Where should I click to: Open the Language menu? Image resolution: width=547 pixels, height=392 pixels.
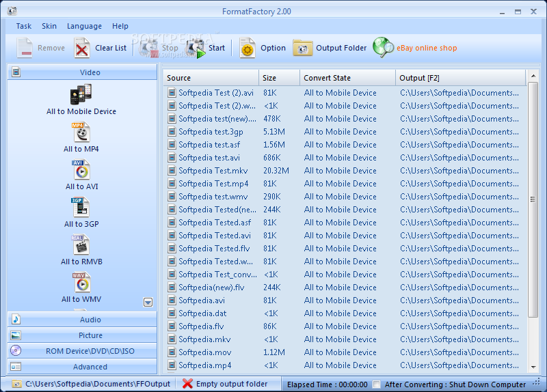click(84, 26)
